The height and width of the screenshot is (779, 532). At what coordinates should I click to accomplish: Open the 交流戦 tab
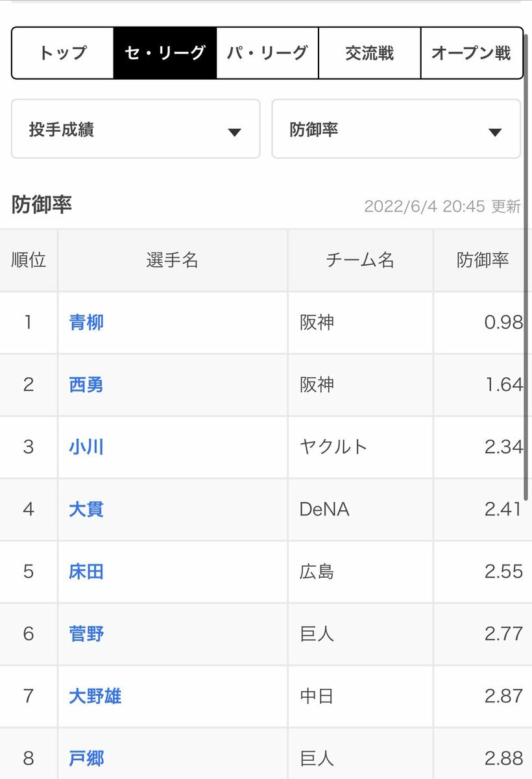[370, 53]
